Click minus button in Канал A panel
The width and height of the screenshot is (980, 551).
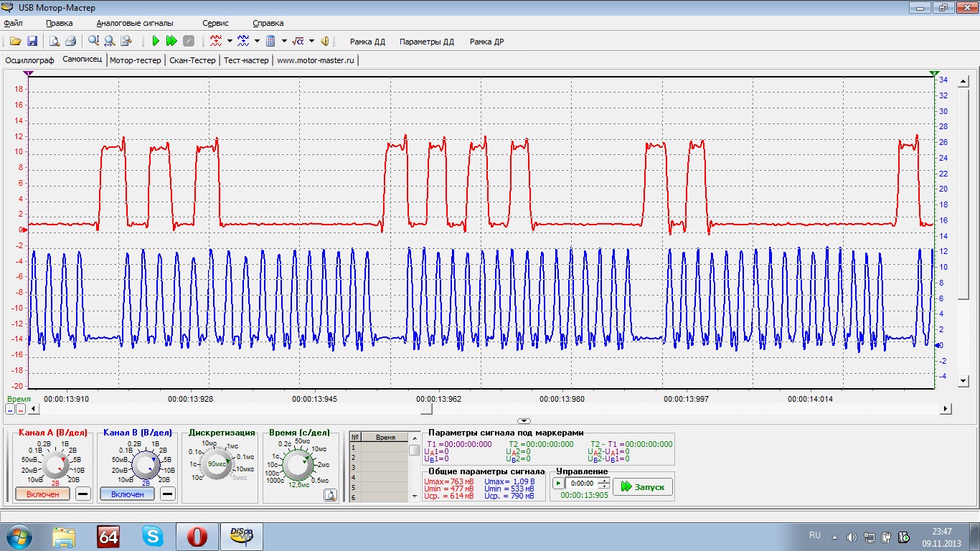tap(83, 494)
